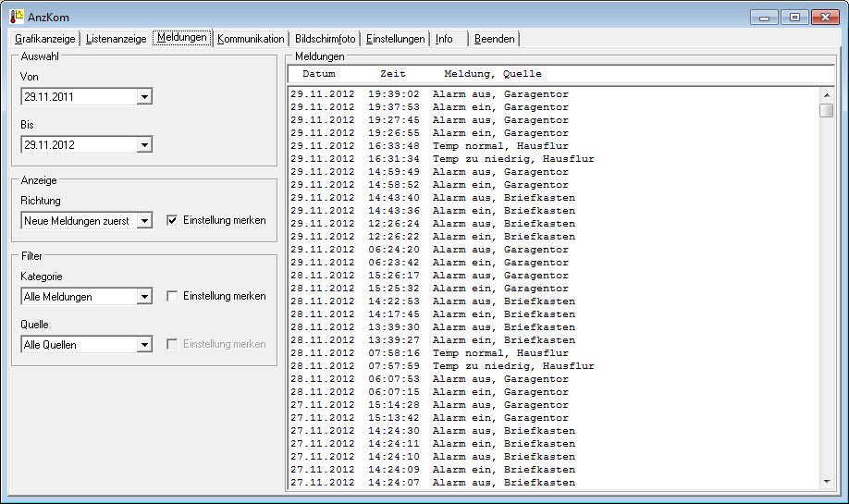Uncheck Einstellung merken for Richtung
The image size is (849, 504).
tap(172, 220)
